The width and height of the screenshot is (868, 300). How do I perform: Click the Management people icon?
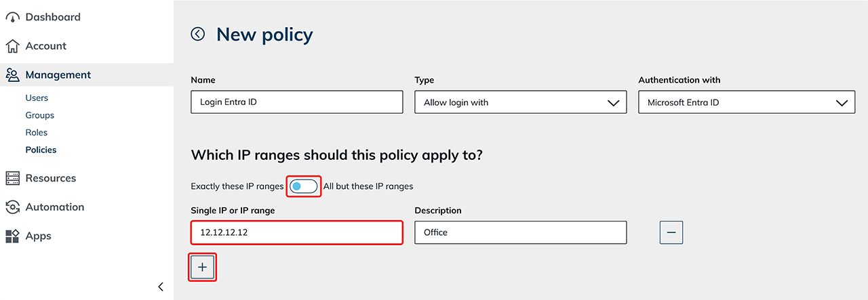click(12, 75)
